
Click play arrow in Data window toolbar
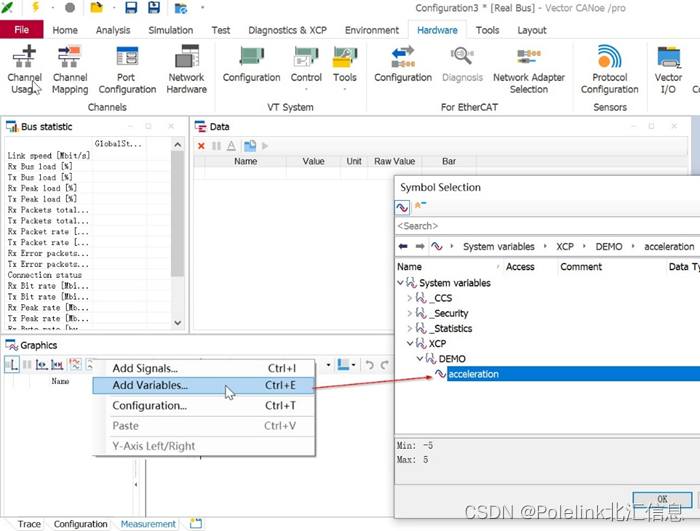tap(265, 146)
